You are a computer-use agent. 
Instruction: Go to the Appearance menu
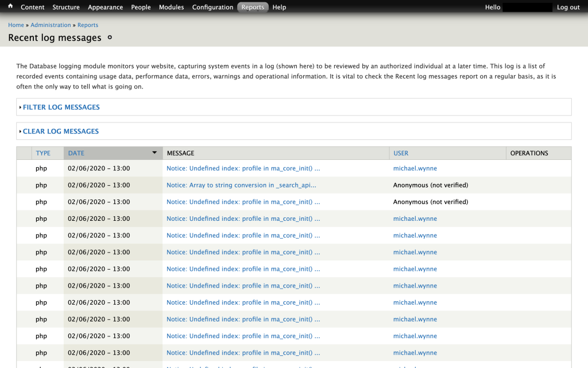coord(106,7)
